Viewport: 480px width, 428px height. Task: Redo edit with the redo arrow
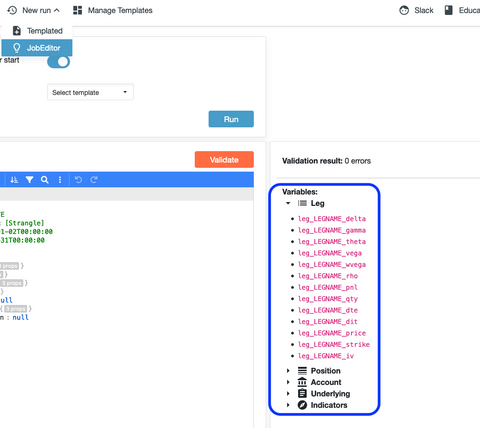(x=94, y=180)
